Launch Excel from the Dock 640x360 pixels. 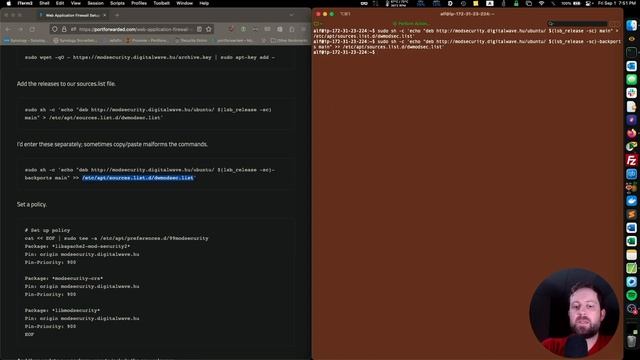(631, 241)
